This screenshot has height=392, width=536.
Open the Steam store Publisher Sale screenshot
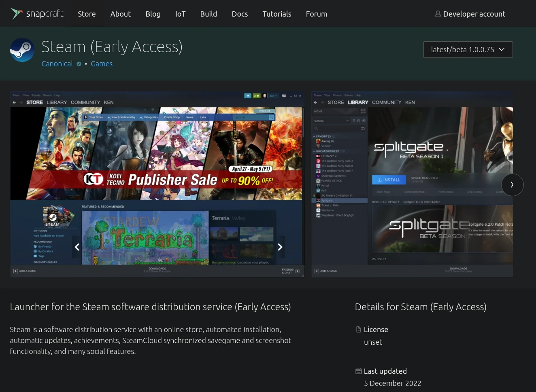pyautogui.click(x=157, y=184)
